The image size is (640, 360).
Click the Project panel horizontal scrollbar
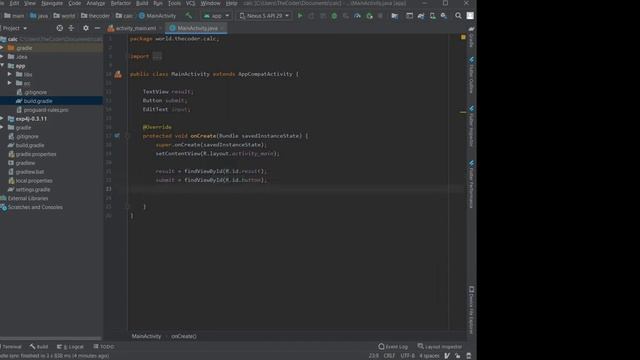[x=51, y=338]
